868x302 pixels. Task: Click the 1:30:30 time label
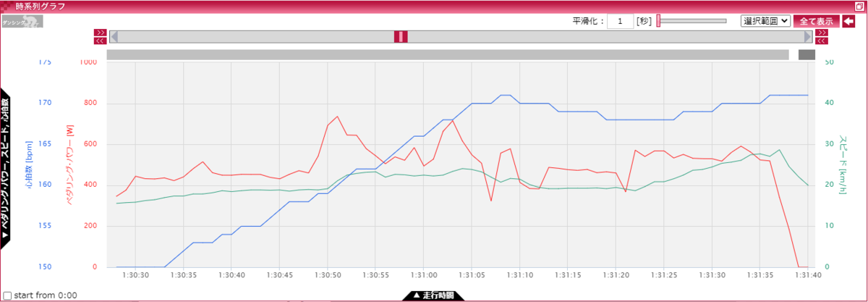(x=135, y=276)
